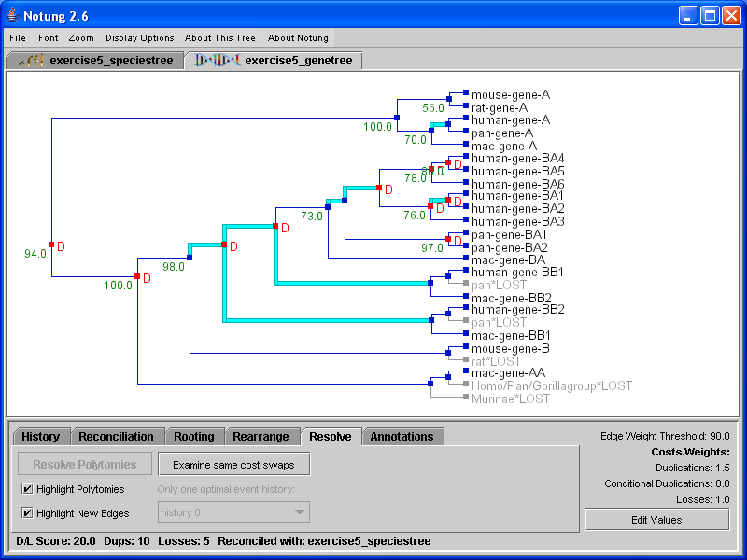The height and width of the screenshot is (560, 747).
Task: Click the gray node for Murinae*LOST
Action: click(465, 399)
